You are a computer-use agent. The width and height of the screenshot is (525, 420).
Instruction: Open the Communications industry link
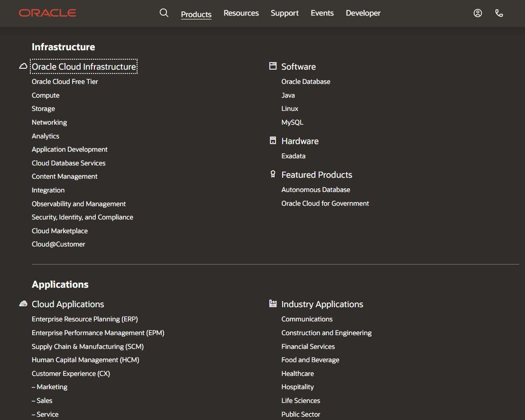(x=307, y=320)
